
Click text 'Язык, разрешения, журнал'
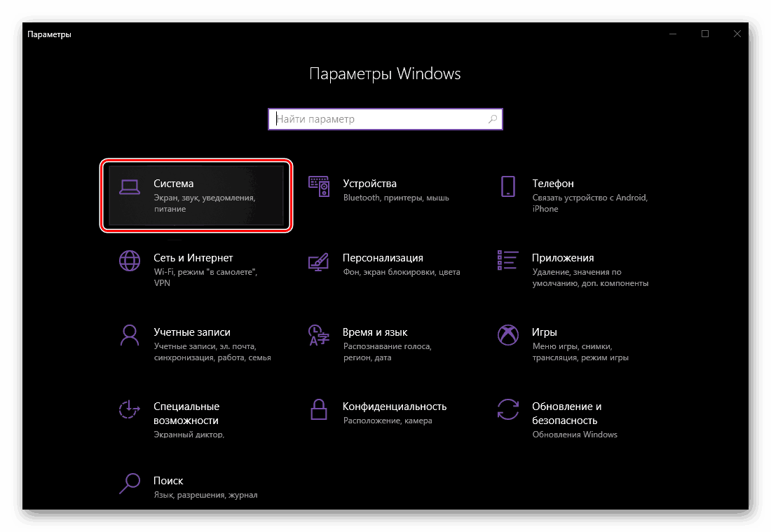point(205,495)
